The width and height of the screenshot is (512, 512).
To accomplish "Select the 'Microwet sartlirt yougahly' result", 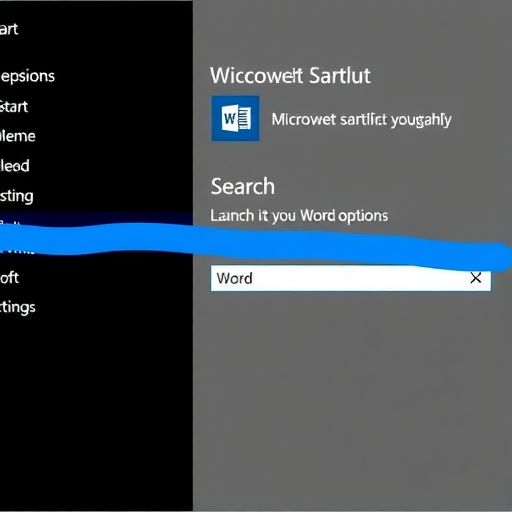I will click(x=361, y=119).
